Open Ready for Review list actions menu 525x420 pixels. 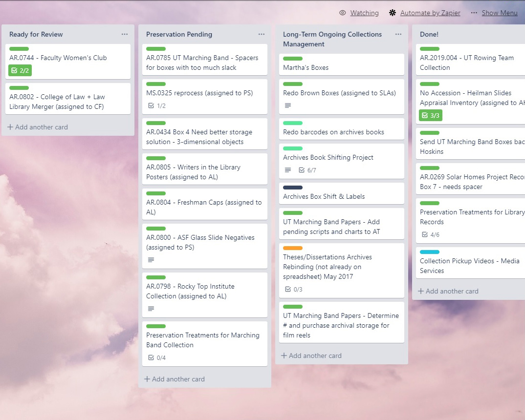click(125, 34)
